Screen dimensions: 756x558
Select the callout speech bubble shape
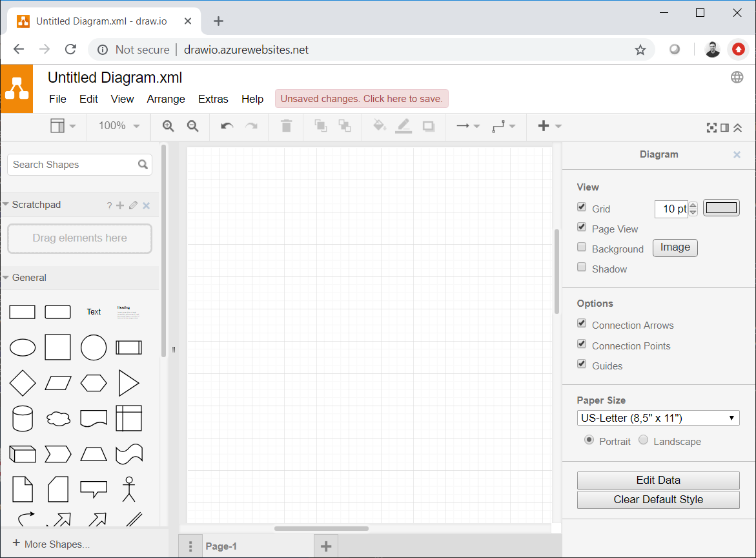[x=94, y=490]
